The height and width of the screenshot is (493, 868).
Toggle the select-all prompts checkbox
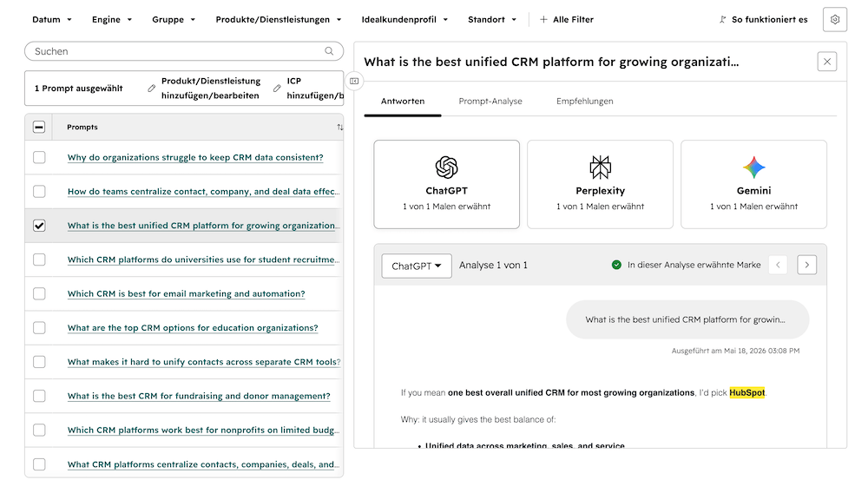[x=39, y=128]
